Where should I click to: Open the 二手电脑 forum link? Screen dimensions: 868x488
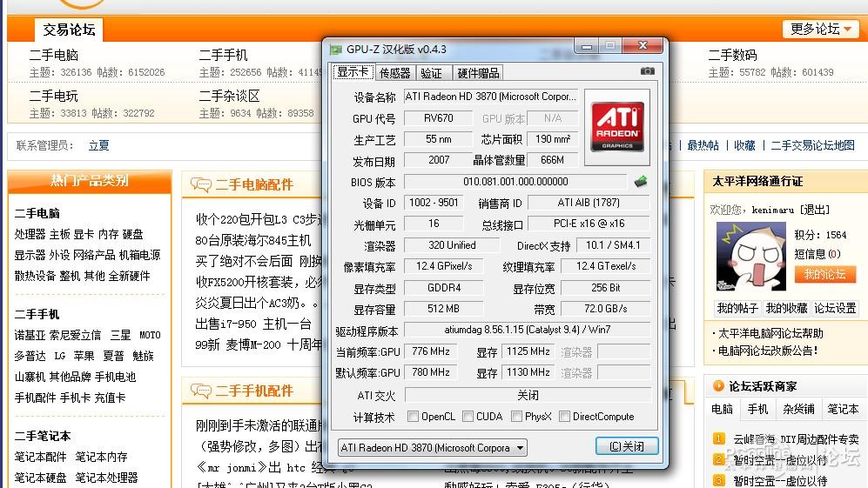click(x=54, y=55)
